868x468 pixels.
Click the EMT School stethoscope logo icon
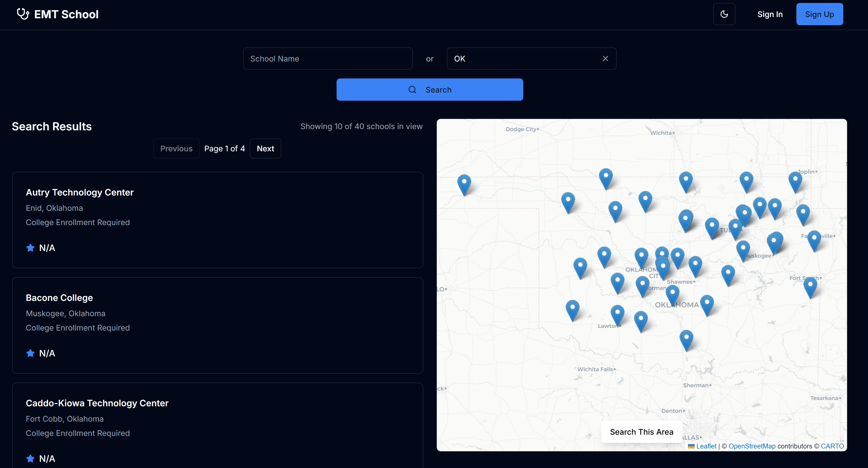[22, 14]
